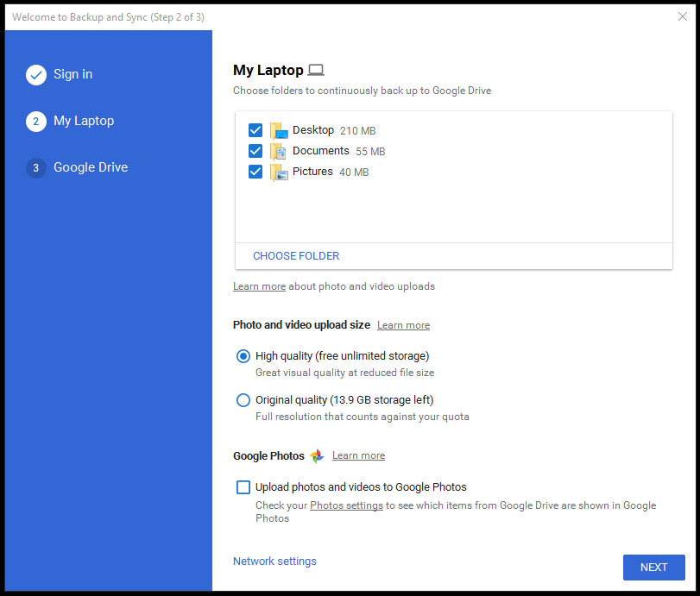Click the Desktop folder name
700x596 pixels.
(313, 130)
